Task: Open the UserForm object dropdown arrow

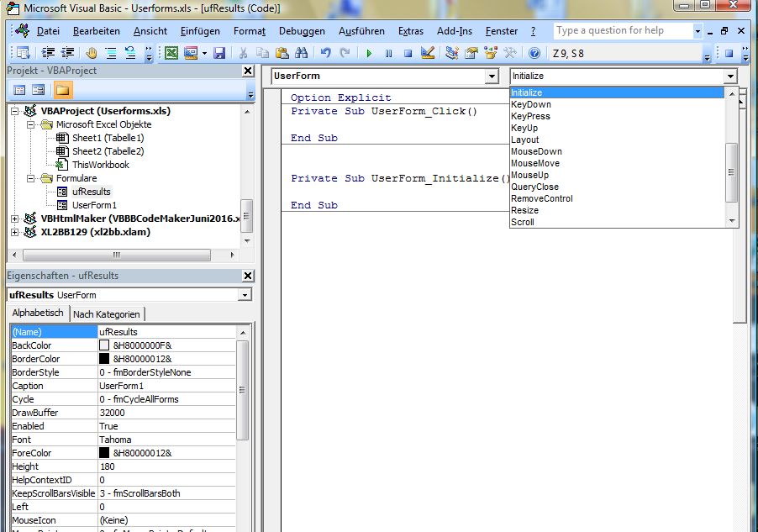Action: click(492, 76)
